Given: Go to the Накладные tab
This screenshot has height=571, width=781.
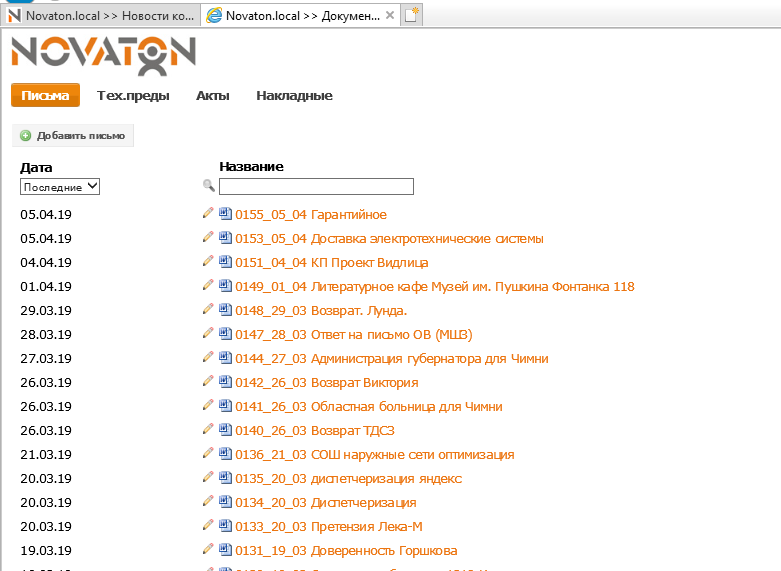Looking at the screenshot, I should [294, 96].
